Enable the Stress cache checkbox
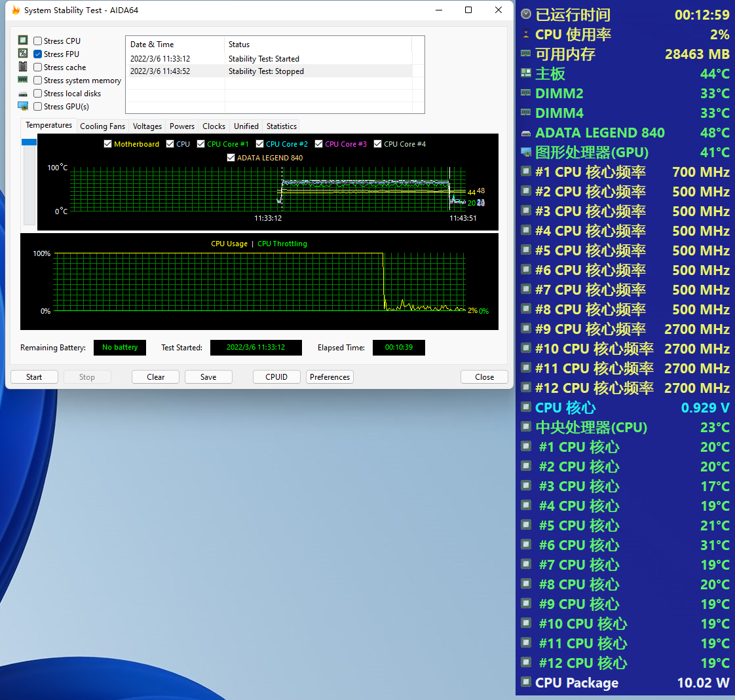 click(38, 67)
